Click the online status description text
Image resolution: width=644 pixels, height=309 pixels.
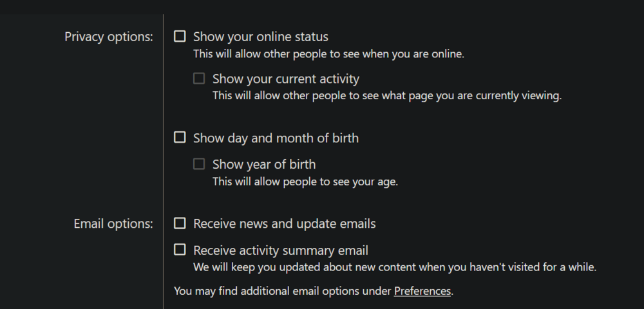328,54
